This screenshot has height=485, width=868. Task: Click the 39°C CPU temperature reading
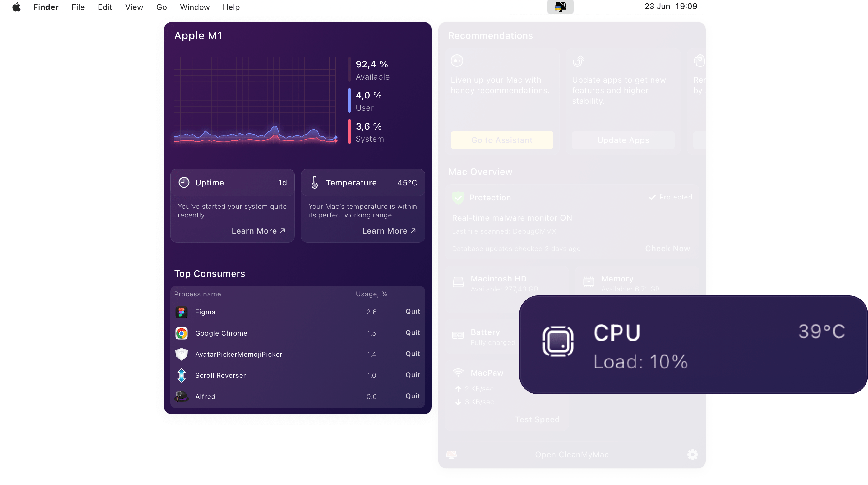821,332
